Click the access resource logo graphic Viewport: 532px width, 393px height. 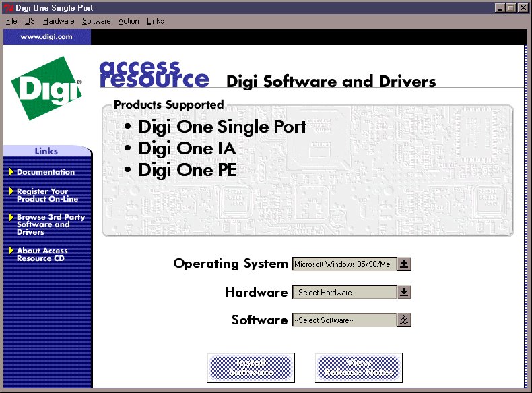154,73
